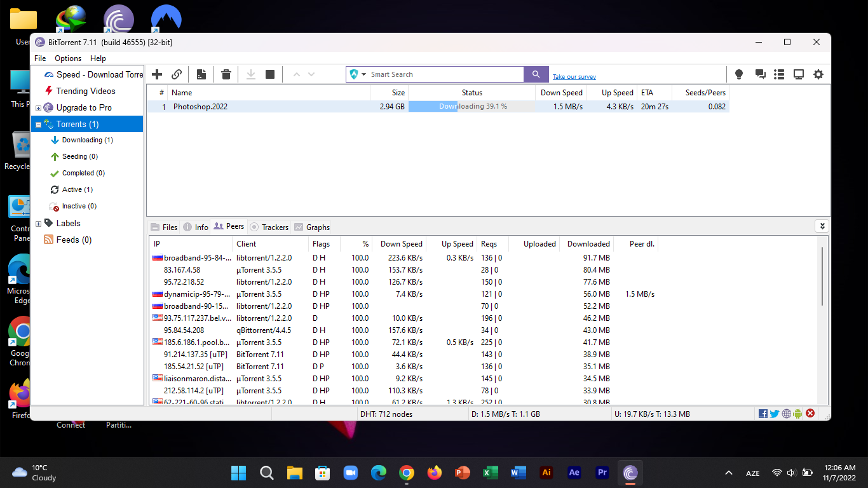The image size is (868, 488).
Task: Switch to the Files tab
Action: [164, 227]
